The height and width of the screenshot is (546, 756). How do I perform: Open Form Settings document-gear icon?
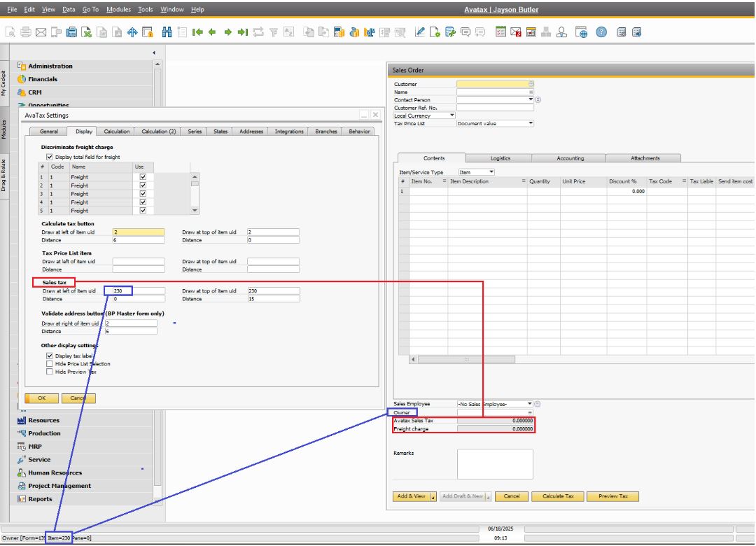[x=435, y=32]
